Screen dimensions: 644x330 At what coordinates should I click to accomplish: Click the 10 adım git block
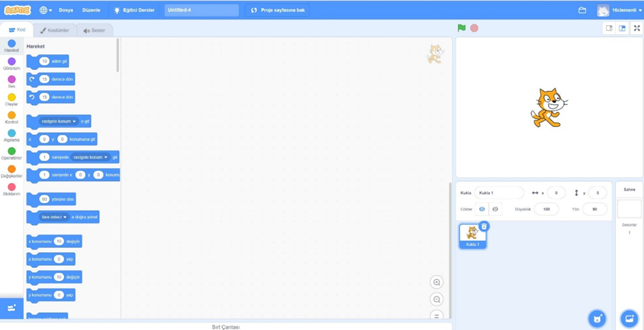coord(48,61)
